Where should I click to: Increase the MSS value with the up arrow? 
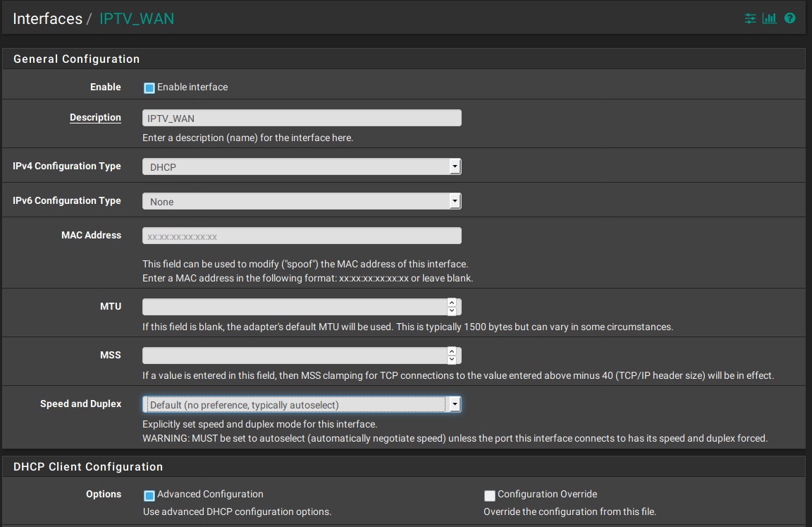click(x=452, y=351)
